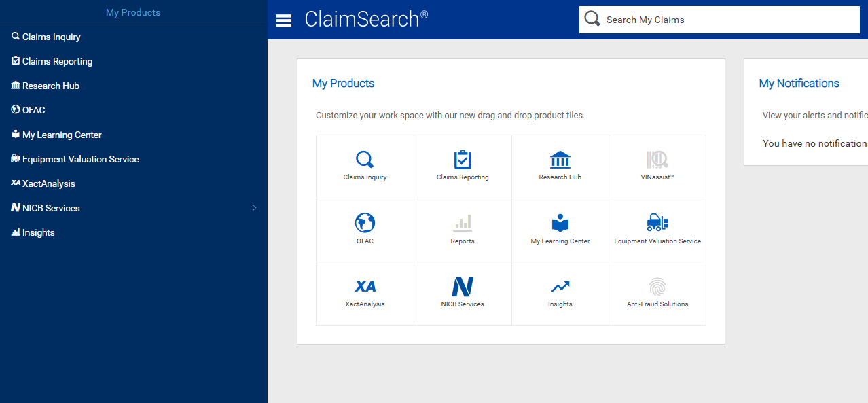Image resolution: width=868 pixels, height=403 pixels.
Task: Expand NICB Services submenu chevron
Action: pyautogui.click(x=255, y=208)
